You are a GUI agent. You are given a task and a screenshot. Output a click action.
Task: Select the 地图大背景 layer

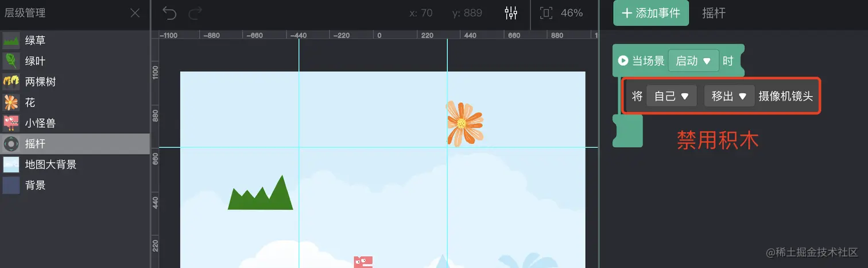pos(75,164)
